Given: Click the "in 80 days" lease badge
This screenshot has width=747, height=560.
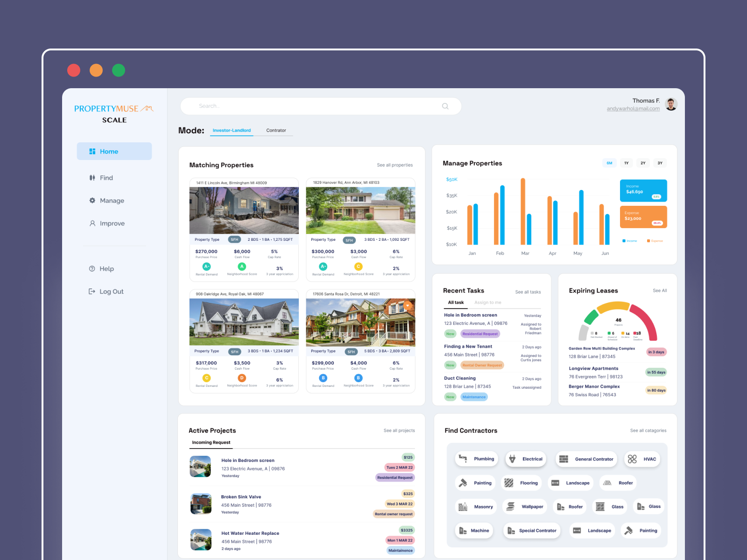Looking at the screenshot, I should point(656,390).
